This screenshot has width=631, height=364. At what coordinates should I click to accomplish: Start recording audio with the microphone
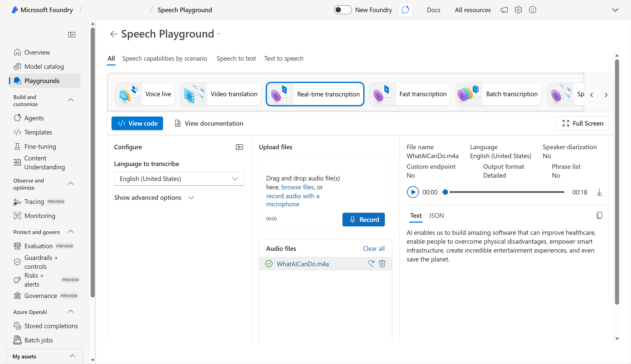pos(363,219)
